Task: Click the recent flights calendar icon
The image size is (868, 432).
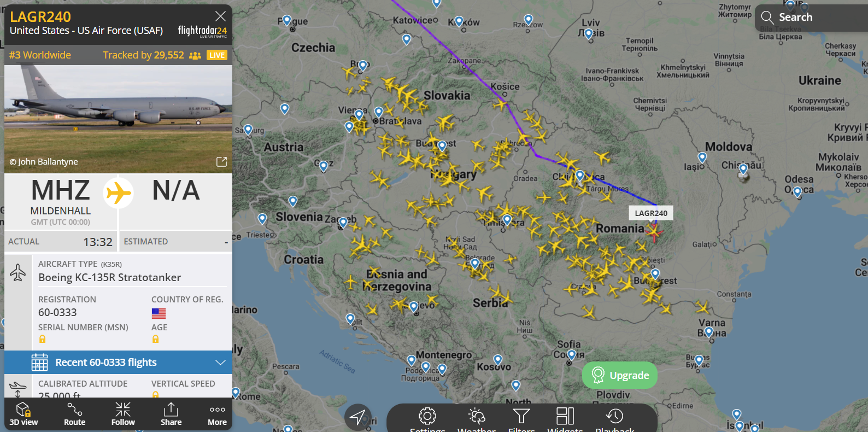Action: coord(39,363)
